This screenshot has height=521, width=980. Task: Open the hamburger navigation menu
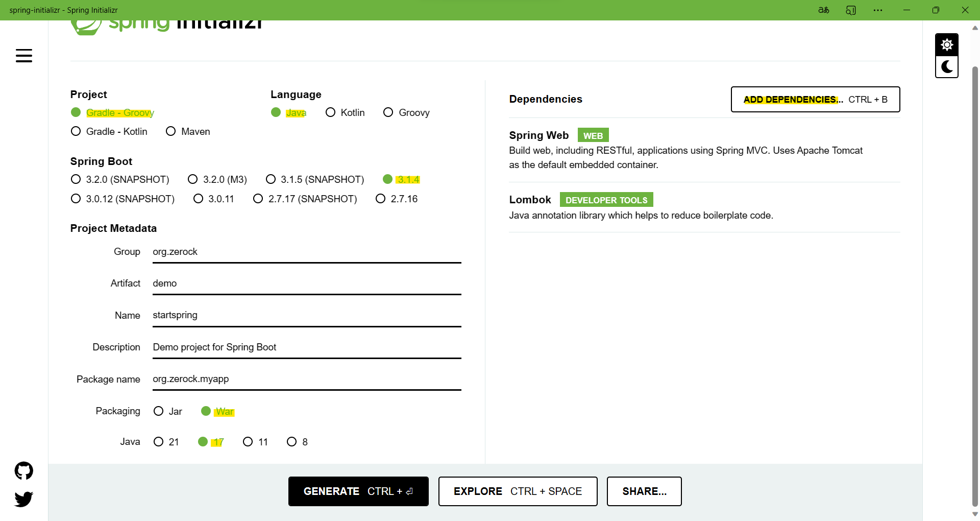click(24, 56)
